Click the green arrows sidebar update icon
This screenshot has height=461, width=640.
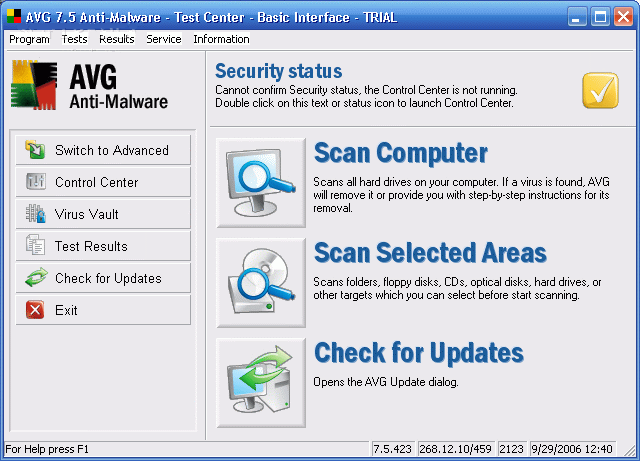pyautogui.click(x=36, y=278)
